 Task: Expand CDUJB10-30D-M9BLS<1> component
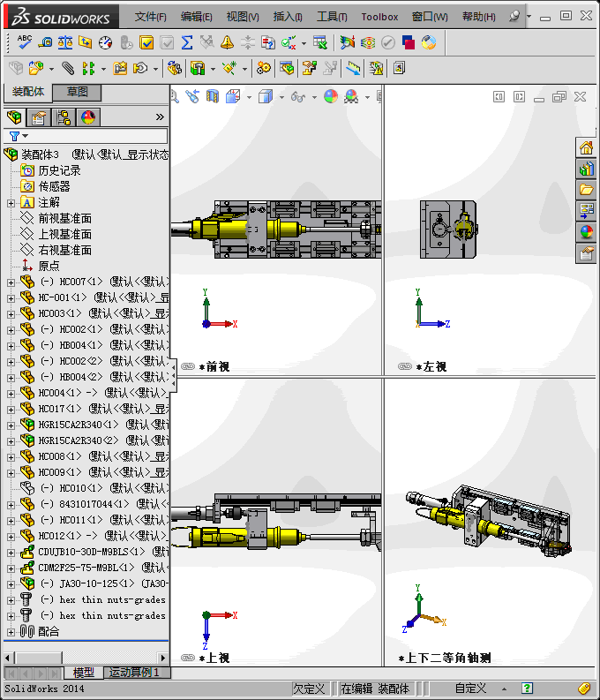pyautogui.click(x=11, y=553)
